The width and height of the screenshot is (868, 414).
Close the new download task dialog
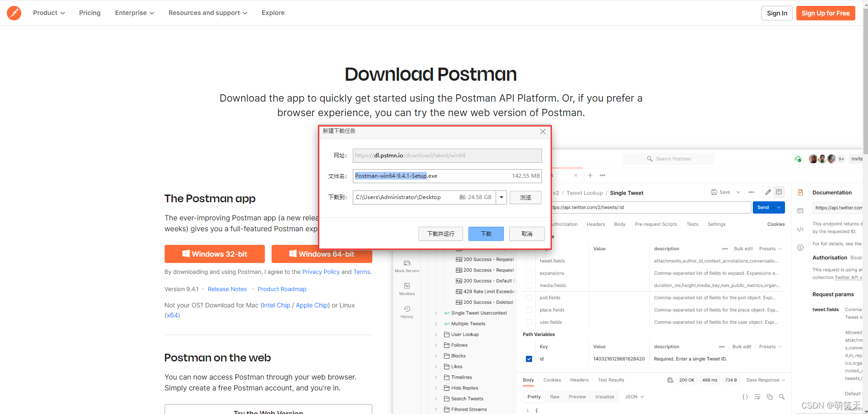tap(543, 132)
